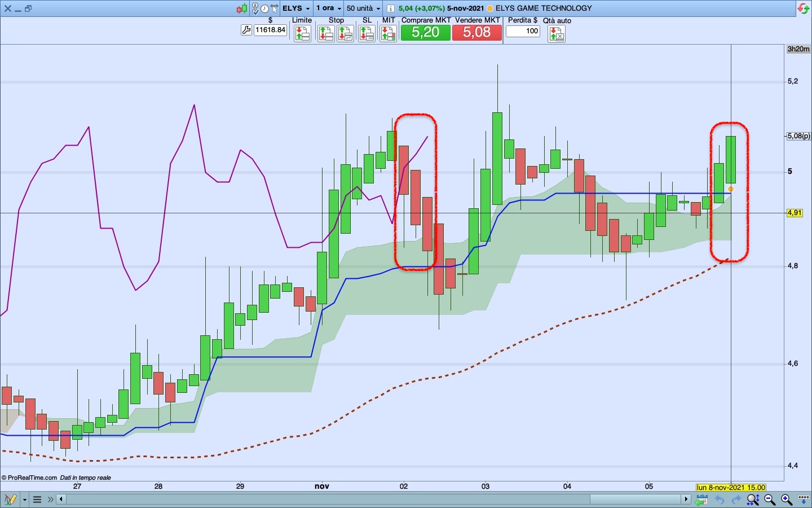Expand the drawing tools dropdown arrow
The height and width of the screenshot is (508, 812).
[24, 500]
